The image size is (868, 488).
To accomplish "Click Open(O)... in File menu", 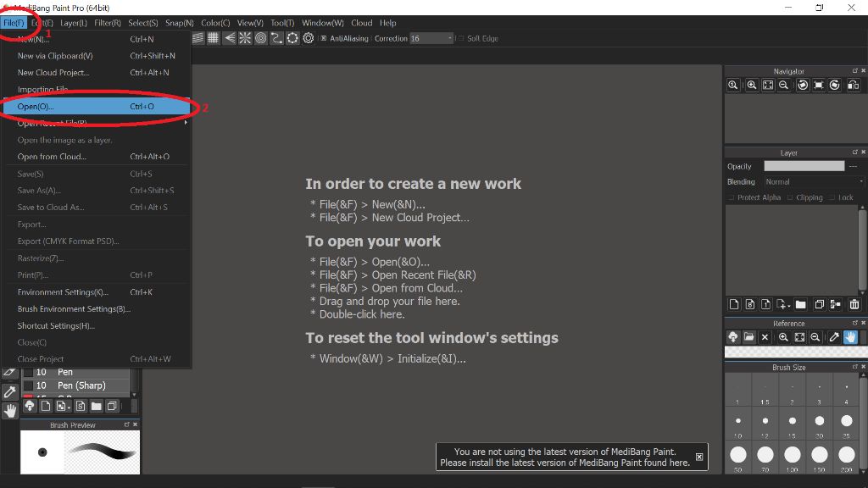I will tap(97, 106).
